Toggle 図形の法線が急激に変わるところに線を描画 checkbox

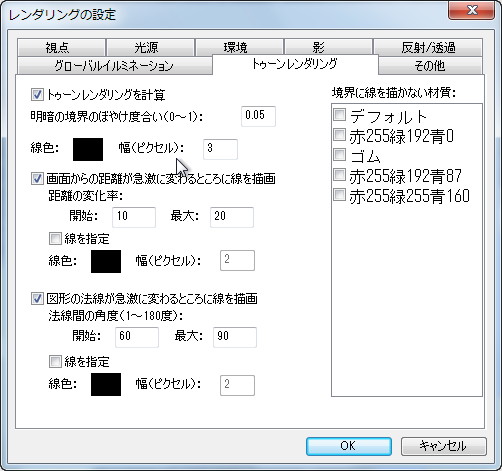pyautogui.click(x=37, y=298)
